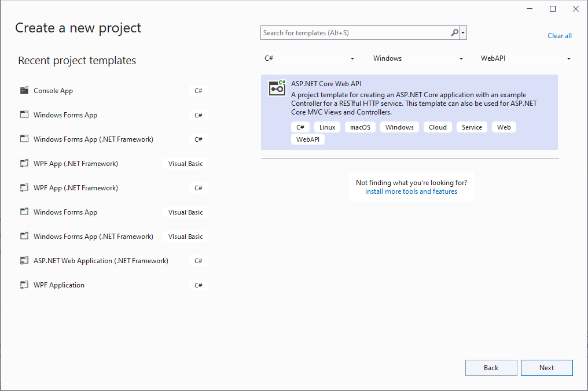Viewport: 588px width, 391px height.
Task: Select Console App recent template
Action: 113,90
